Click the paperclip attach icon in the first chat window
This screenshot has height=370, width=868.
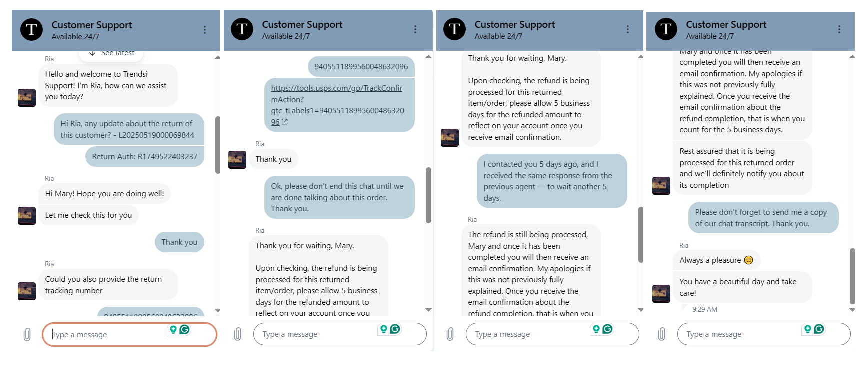(x=27, y=334)
